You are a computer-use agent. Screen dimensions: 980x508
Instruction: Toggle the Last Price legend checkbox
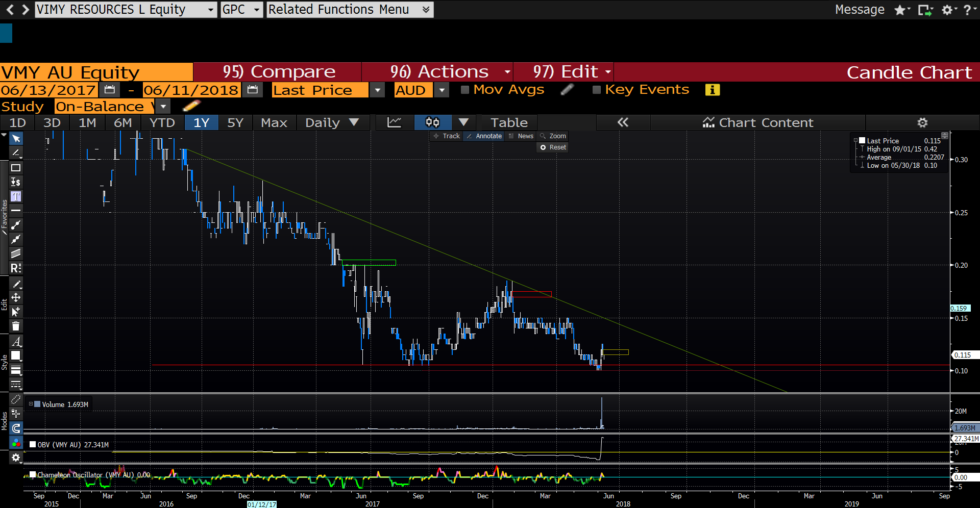[862, 140]
